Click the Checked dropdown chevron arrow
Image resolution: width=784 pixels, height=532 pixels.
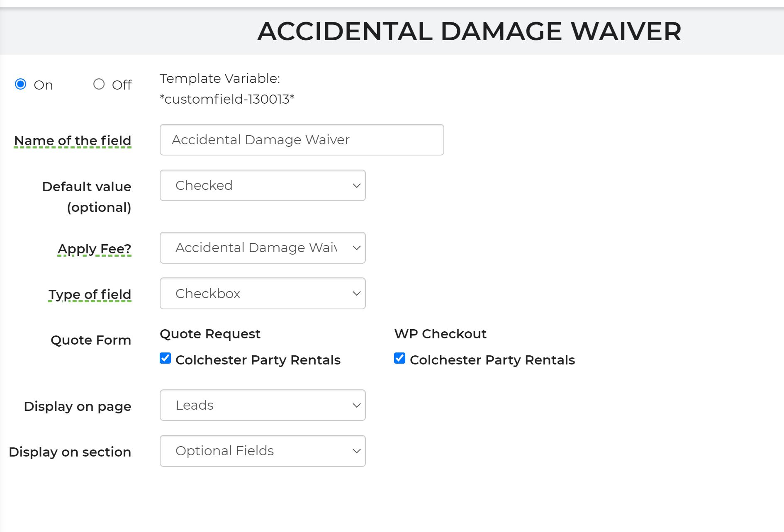click(356, 185)
